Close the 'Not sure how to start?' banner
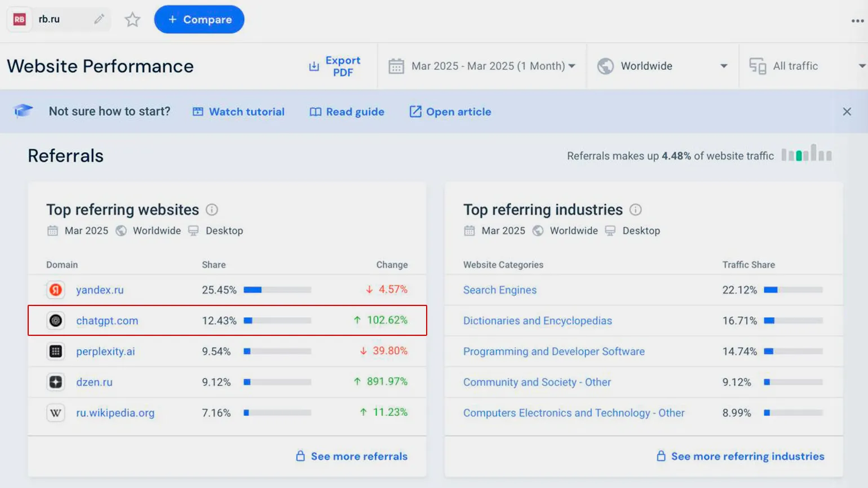Screen dimensions: 868x488 tap(847, 112)
